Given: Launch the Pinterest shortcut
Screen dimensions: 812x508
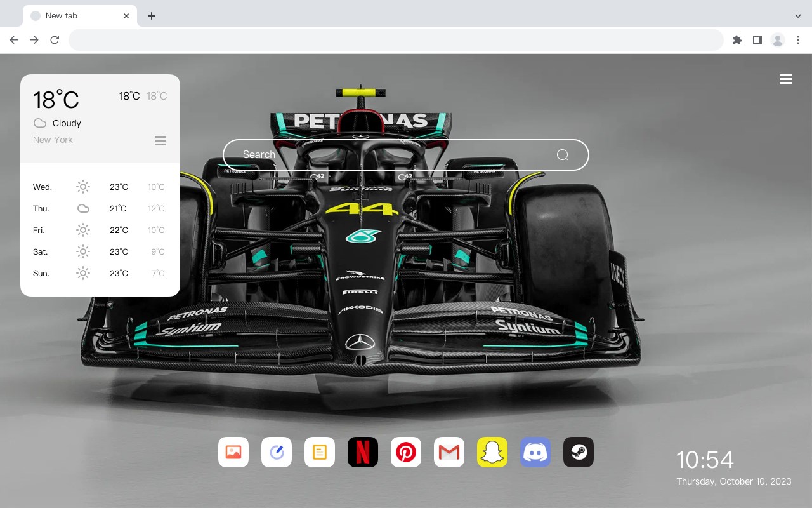Looking at the screenshot, I should pyautogui.click(x=406, y=452).
